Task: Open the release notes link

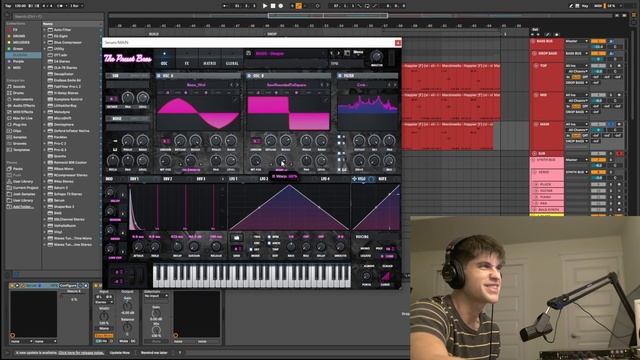Action: coord(81,353)
